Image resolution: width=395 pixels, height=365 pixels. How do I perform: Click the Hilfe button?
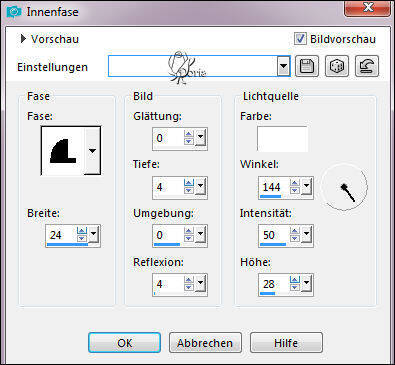point(286,343)
